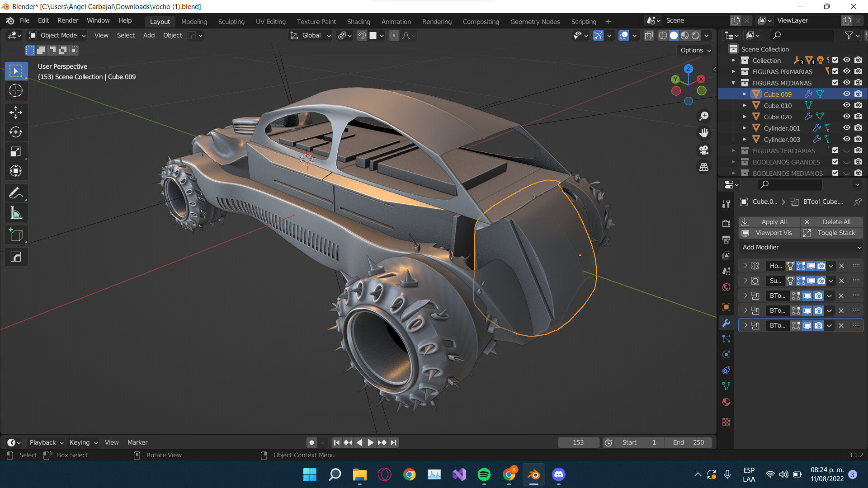Open the Add Modifier dropdown
Image resolution: width=868 pixels, height=488 pixels.
(x=800, y=247)
